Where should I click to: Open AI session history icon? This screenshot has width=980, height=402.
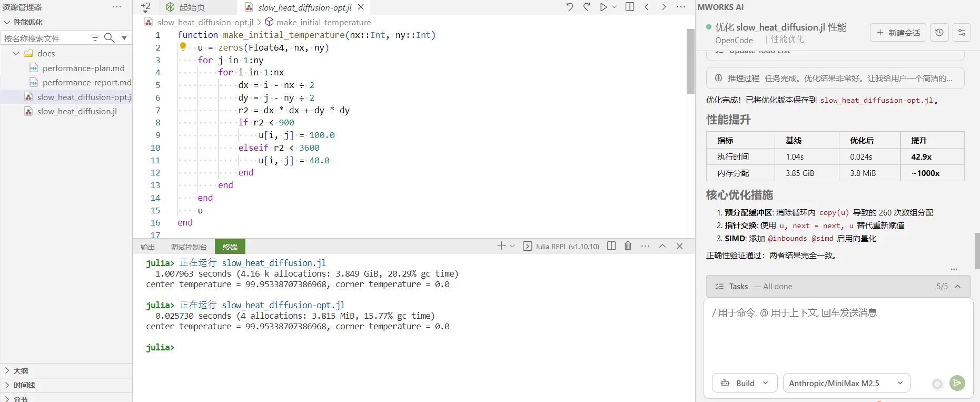click(939, 33)
